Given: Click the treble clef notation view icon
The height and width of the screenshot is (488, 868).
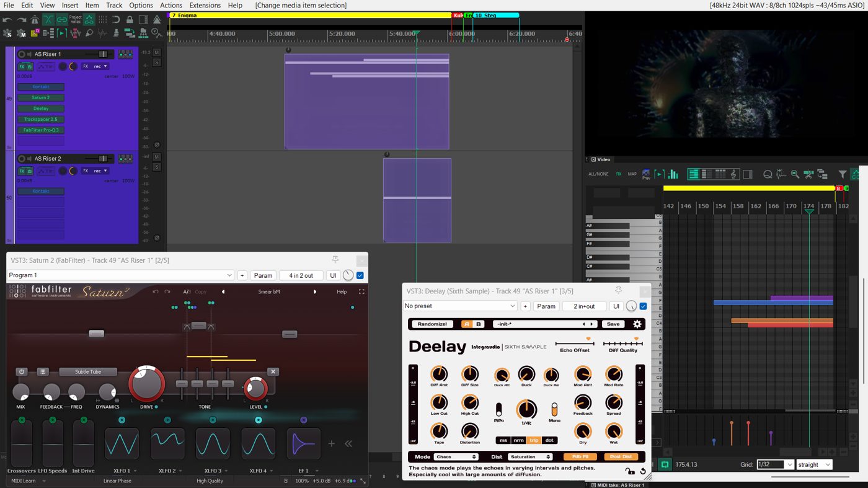Looking at the screenshot, I should pyautogui.click(x=733, y=174).
